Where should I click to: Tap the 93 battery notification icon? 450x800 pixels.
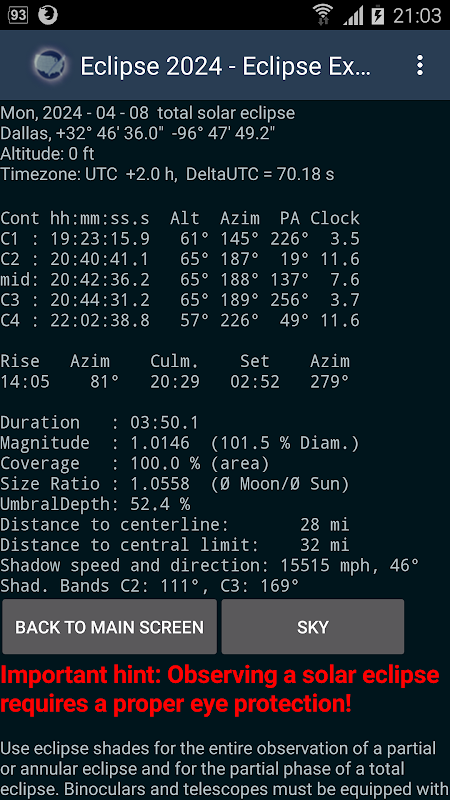point(18,15)
